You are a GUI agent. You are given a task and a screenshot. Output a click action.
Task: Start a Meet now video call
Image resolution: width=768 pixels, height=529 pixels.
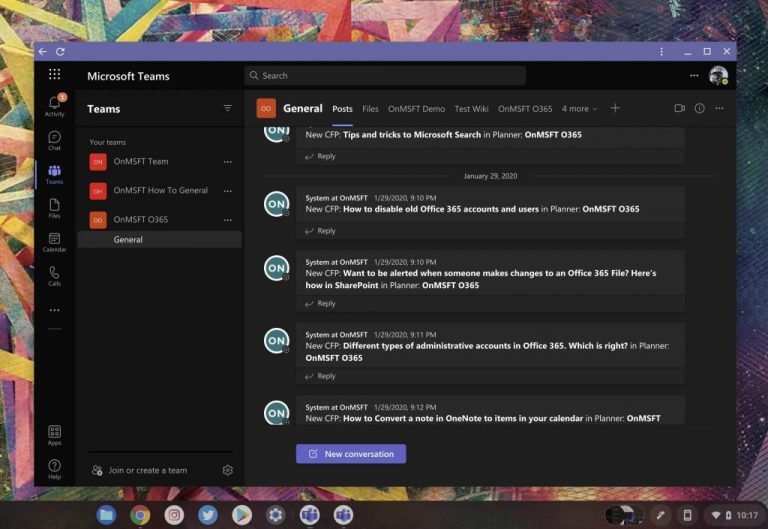click(x=679, y=108)
